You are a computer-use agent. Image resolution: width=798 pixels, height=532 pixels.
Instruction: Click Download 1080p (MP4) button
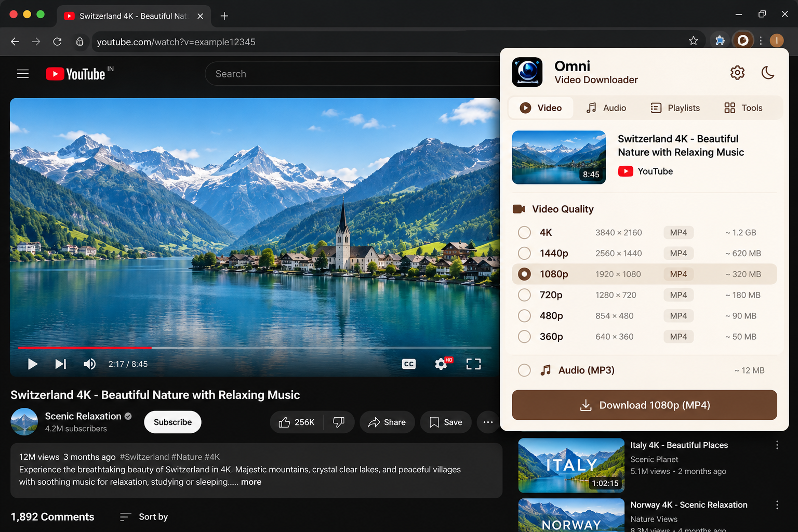[x=644, y=405]
